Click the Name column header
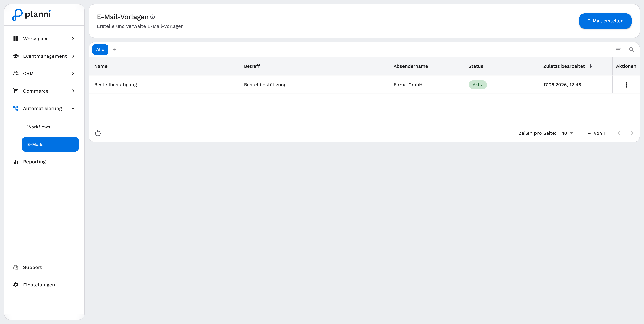Viewport: 644px width, 324px height. coord(164,66)
